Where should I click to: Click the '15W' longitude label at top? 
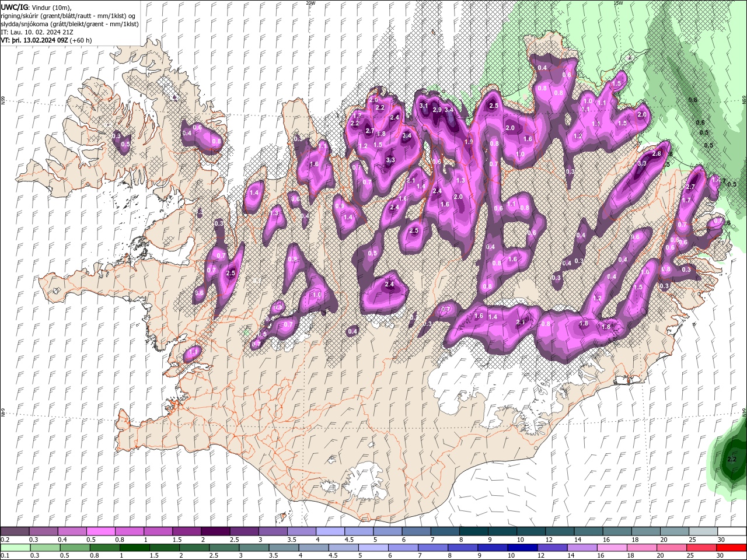point(618,3)
